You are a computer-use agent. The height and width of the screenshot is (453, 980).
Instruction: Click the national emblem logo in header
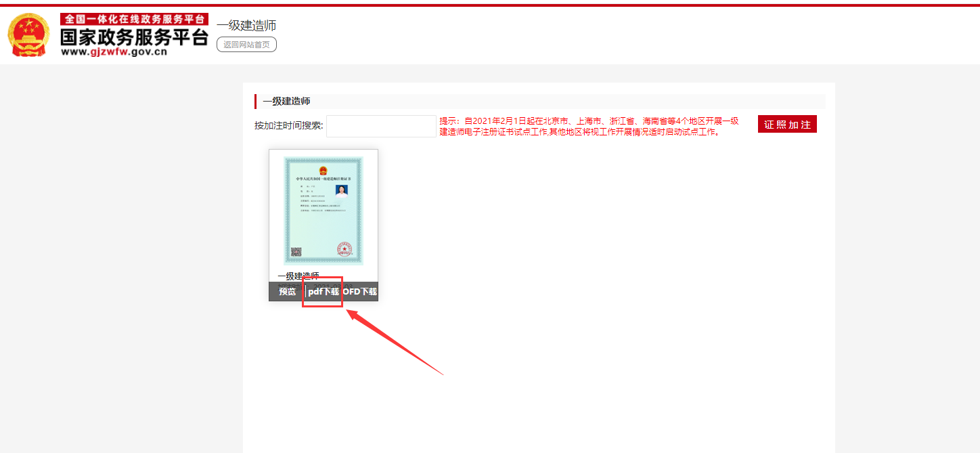pyautogui.click(x=28, y=35)
